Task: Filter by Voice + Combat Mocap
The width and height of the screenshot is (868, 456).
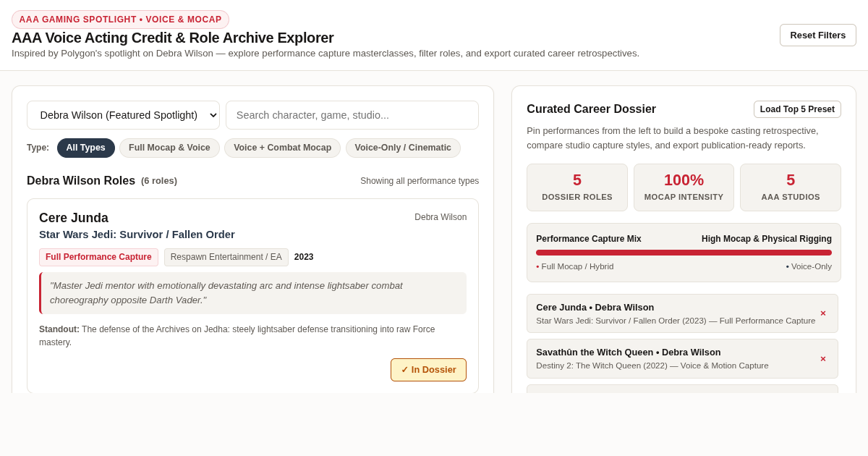Action: pos(282,148)
